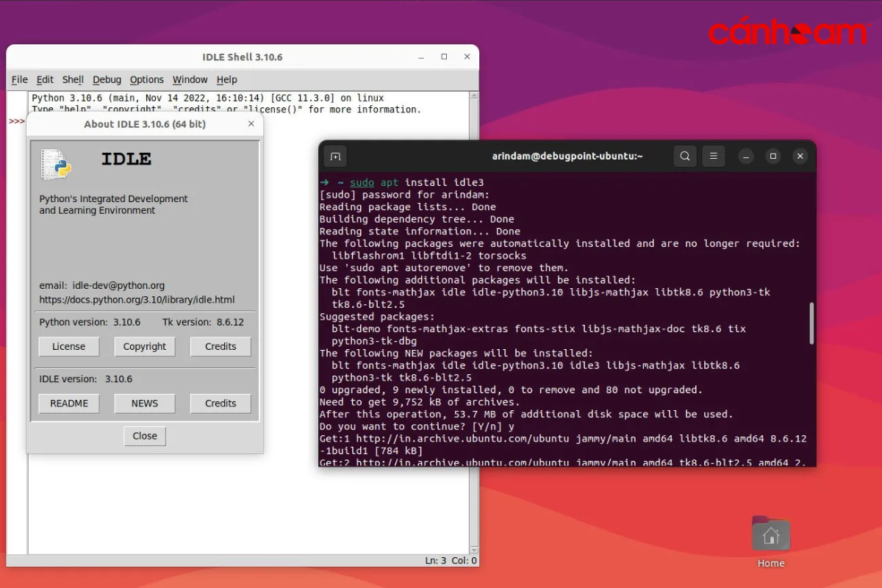This screenshot has width=882, height=588.
Task: Click 'Suggested packages:' terminal line
Action: tap(377, 317)
